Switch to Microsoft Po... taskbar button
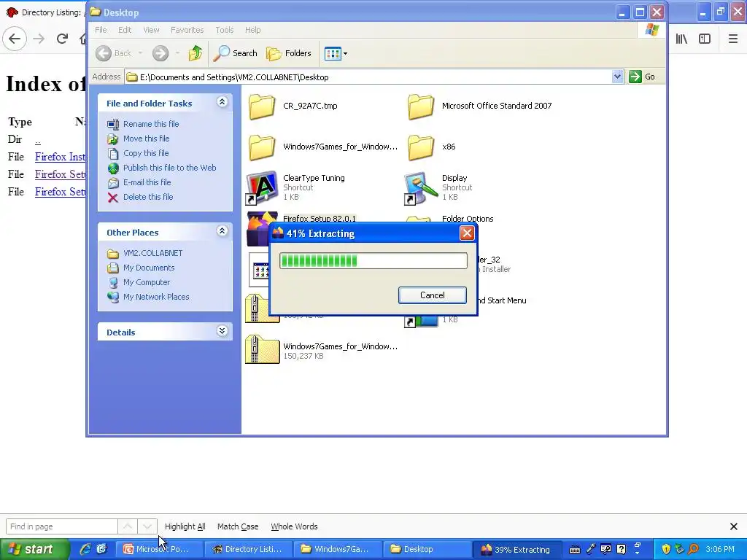The image size is (747, 560). tap(158, 549)
